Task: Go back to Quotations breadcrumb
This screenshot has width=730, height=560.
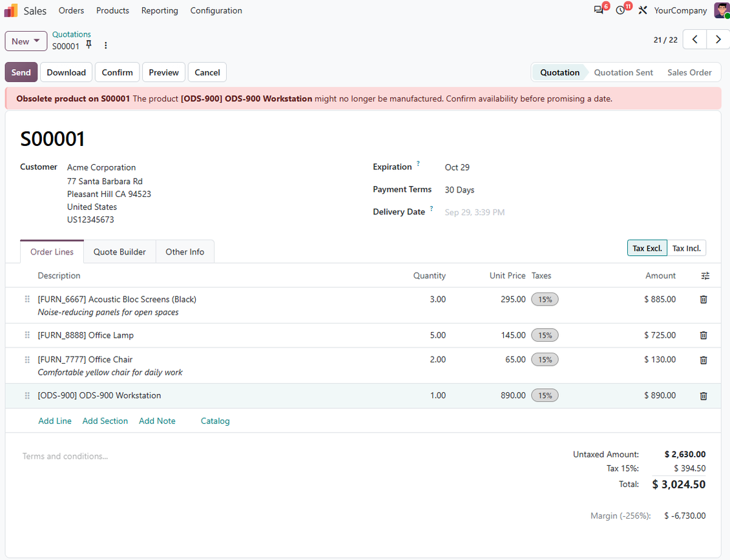Action: point(72,34)
